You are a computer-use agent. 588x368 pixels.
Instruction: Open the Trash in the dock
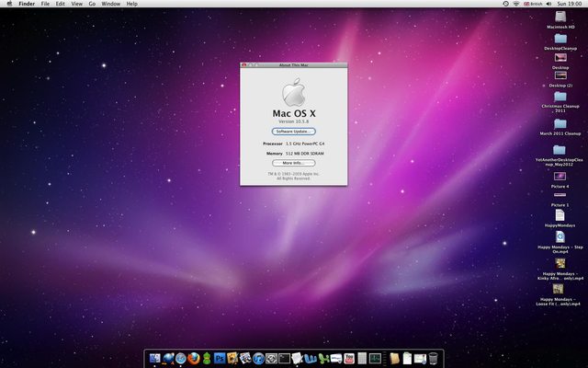pos(433,358)
